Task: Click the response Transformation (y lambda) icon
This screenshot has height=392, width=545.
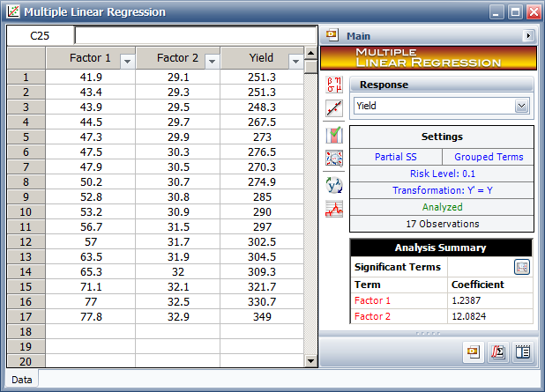Action: 334,185
